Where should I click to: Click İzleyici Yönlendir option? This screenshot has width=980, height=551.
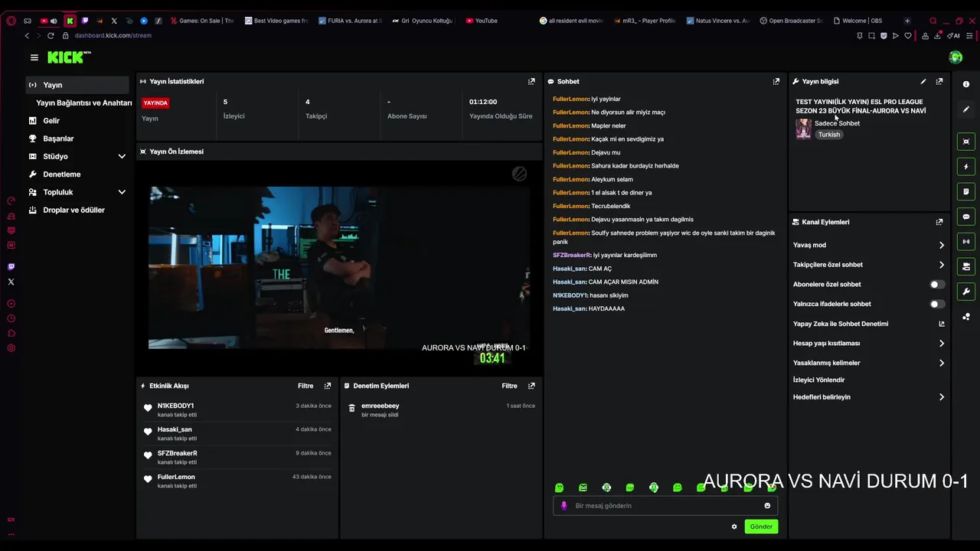click(x=818, y=380)
